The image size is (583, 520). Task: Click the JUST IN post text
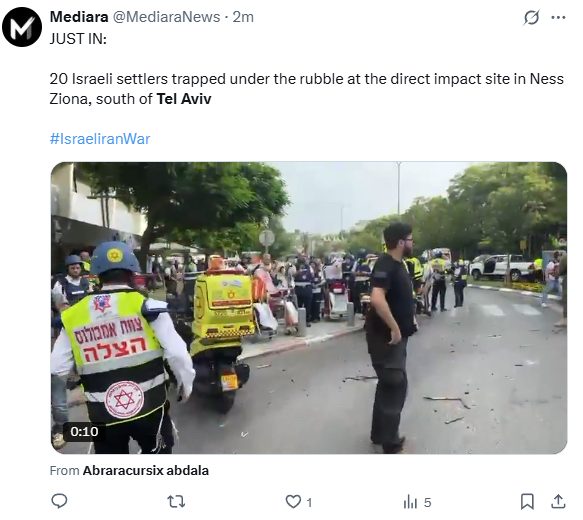pyautogui.click(x=78, y=39)
